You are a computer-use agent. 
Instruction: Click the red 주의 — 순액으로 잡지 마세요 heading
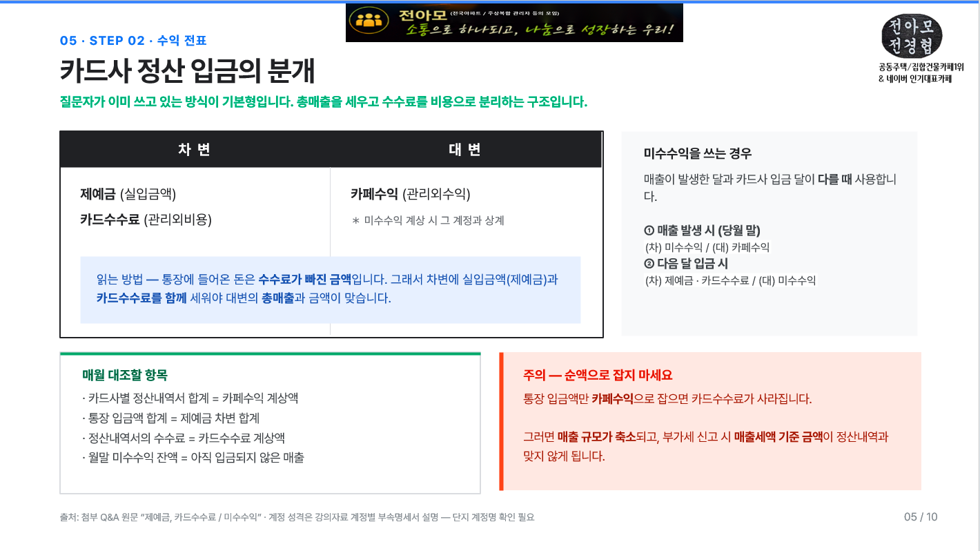pyautogui.click(x=598, y=376)
